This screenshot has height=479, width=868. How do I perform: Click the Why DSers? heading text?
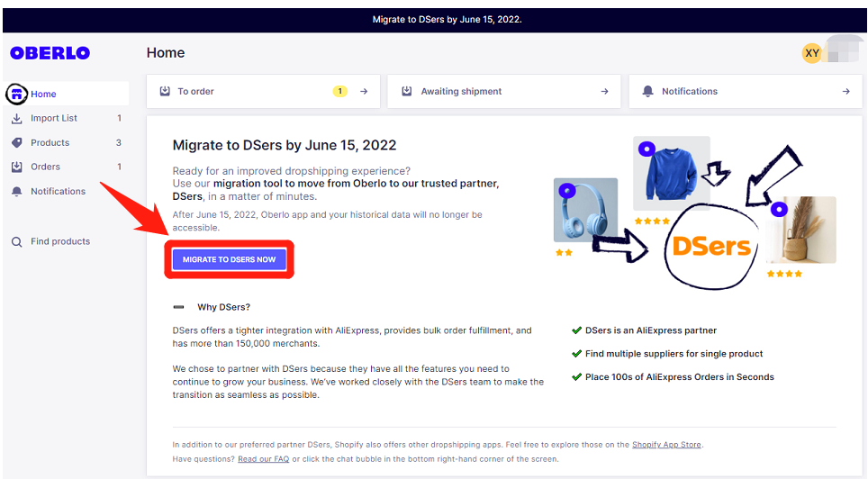click(223, 307)
